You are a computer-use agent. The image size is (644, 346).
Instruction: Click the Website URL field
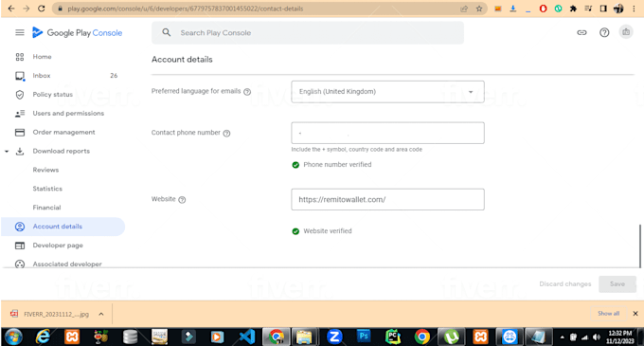tap(387, 200)
